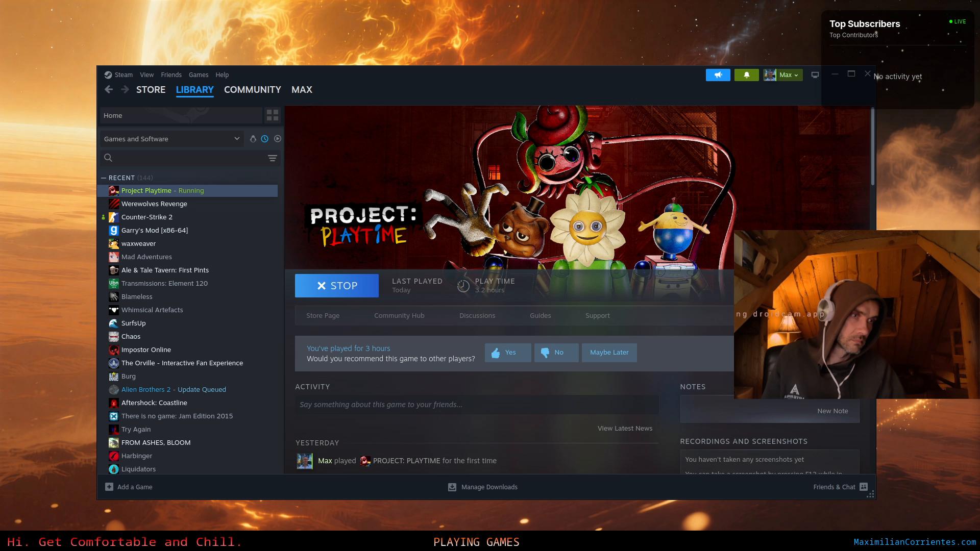Open the Community Hub link
The image size is (980, 551).
399,316
